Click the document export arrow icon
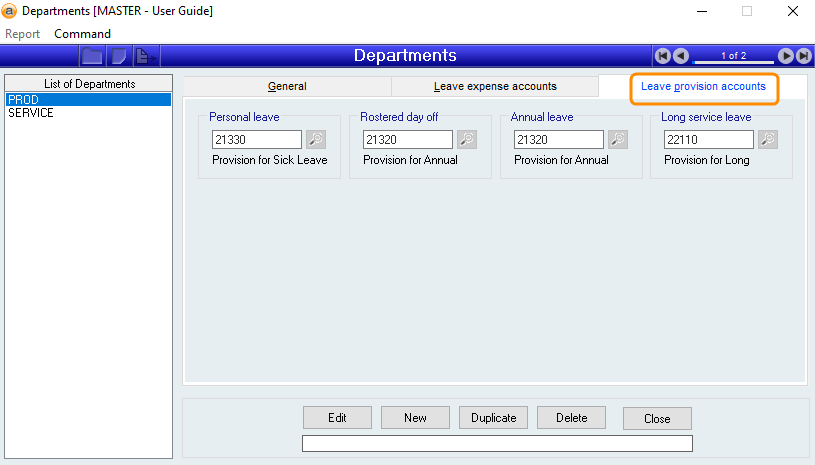Image resolution: width=815 pixels, height=465 pixels. click(144, 56)
